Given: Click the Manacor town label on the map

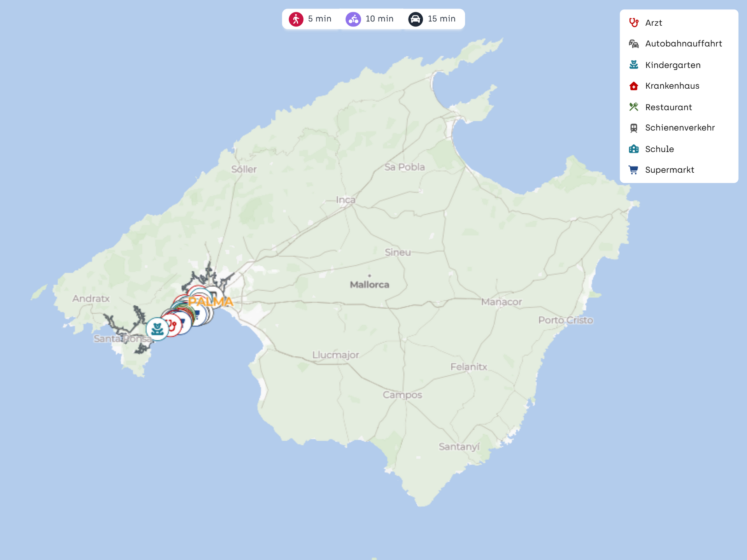Looking at the screenshot, I should (501, 302).
